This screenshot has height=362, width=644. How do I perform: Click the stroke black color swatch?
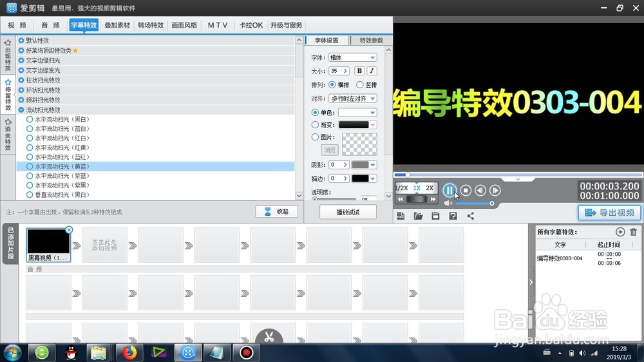[360, 178]
